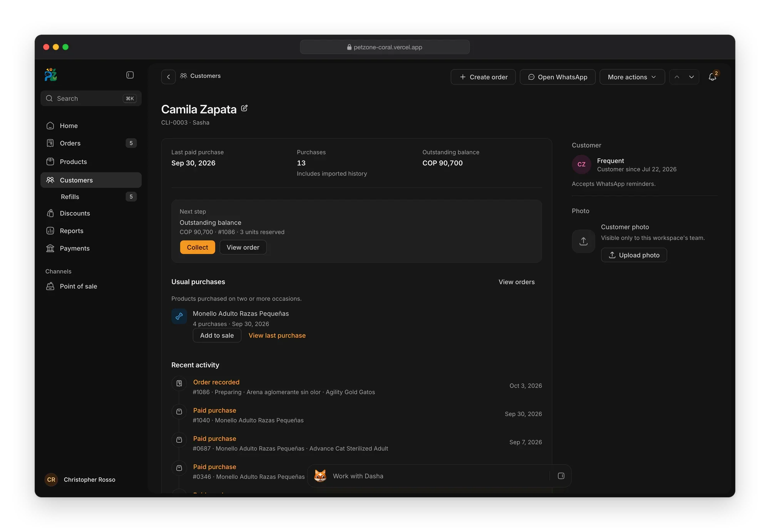The height and width of the screenshot is (532, 770).
Task: Click the photo upload placeholder tile
Action: (583, 241)
